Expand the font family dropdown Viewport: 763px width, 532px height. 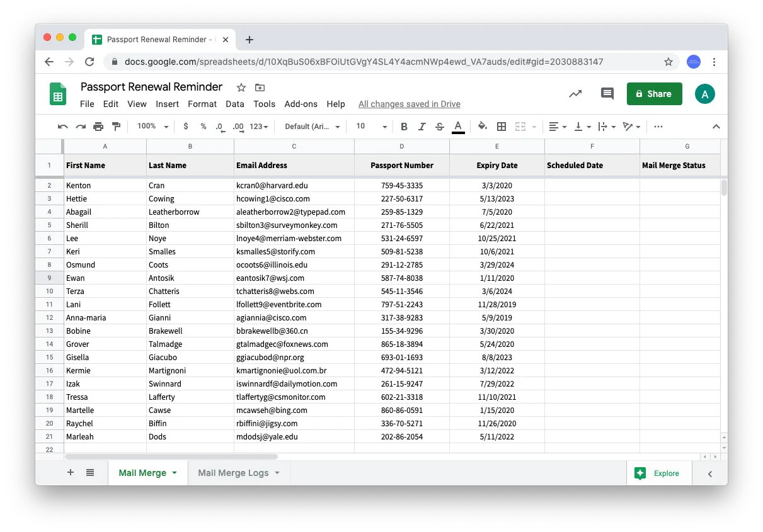[312, 127]
